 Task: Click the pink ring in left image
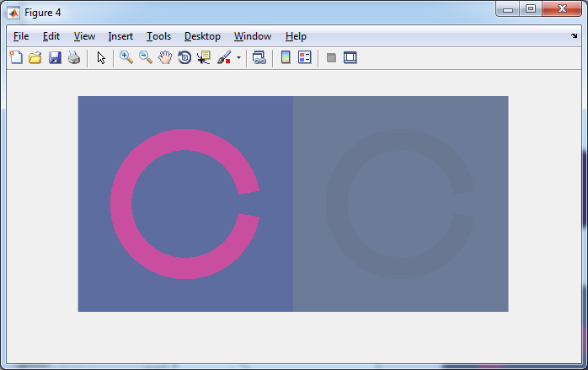(x=120, y=204)
